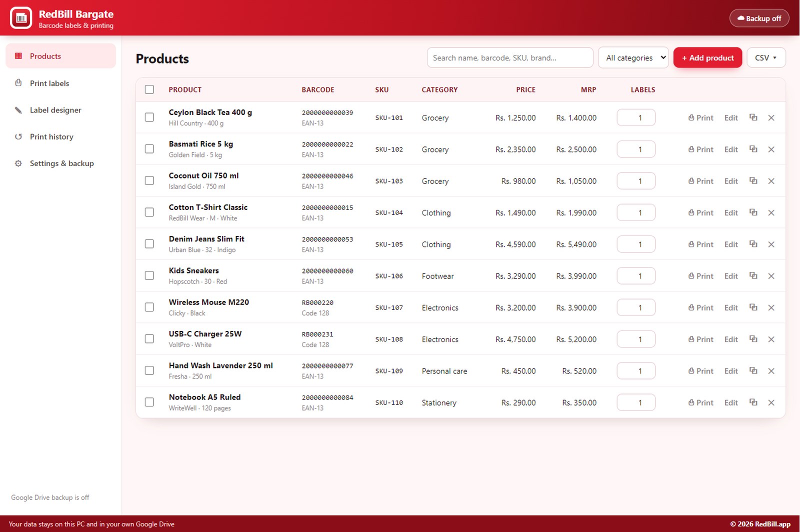Delete the Kids Sneakers product
Screen dimensions: 800x532
tap(771, 276)
